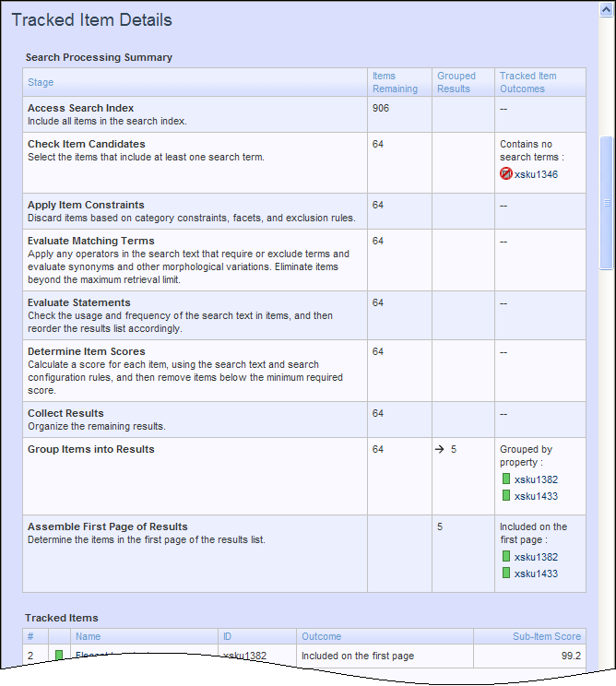Viewport: 616px width, 686px height.
Task: Click green status icon in Tracked Items row 2
Action: 59,655
